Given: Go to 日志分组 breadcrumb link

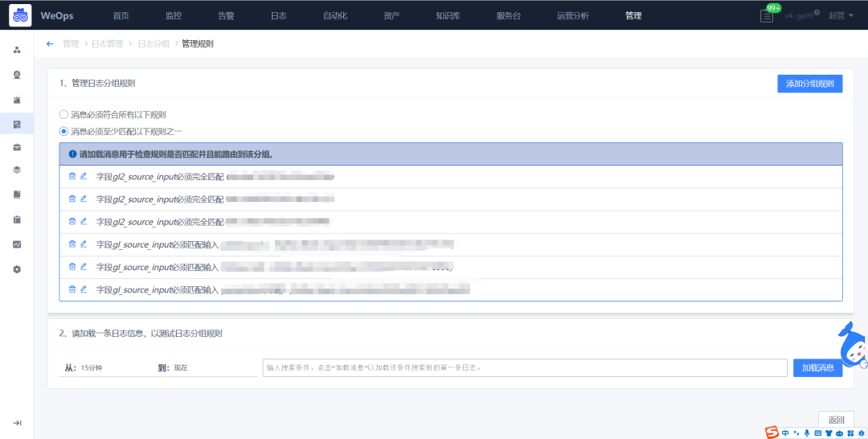Looking at the screenshot, I should pos(154,43).
